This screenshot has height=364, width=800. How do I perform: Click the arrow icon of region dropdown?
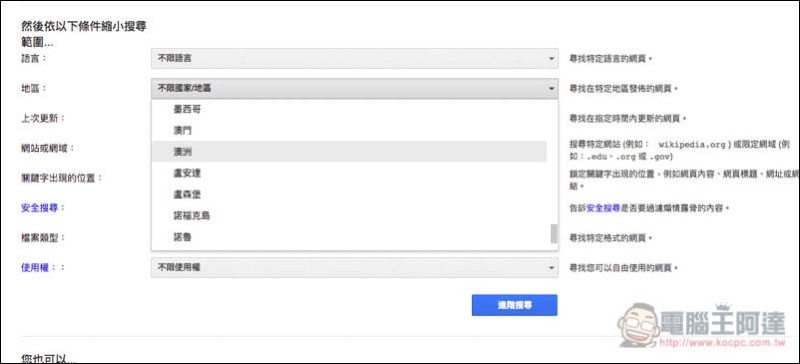tap(551, 89)
